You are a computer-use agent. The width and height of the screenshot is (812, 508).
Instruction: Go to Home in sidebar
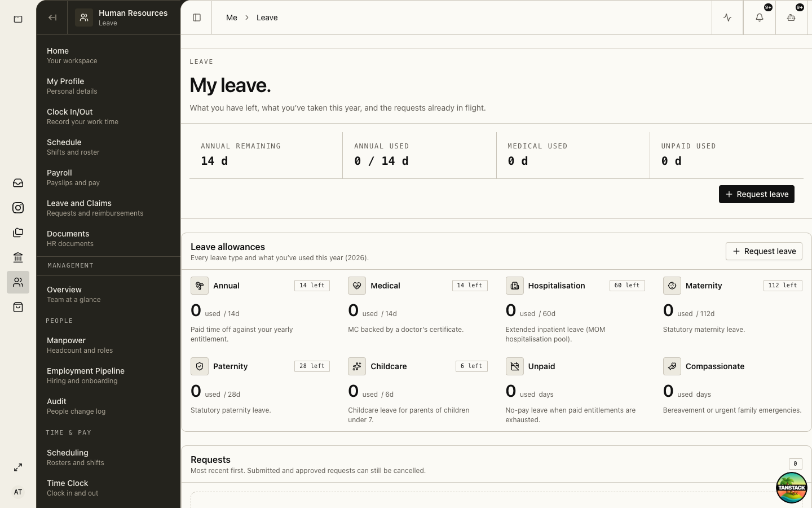click(108, 55)
